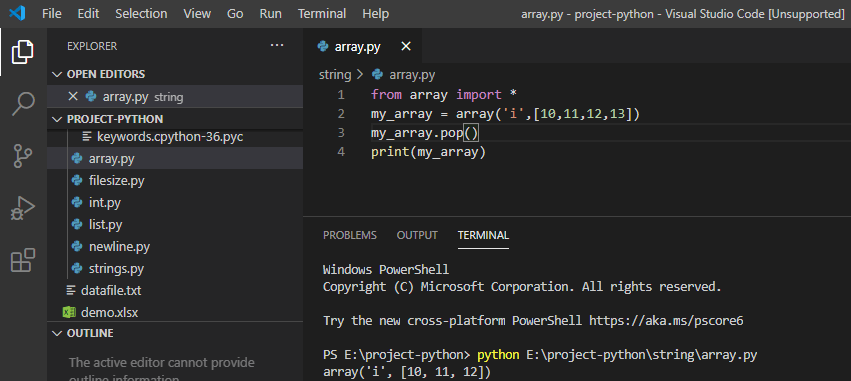851x381 pixels.
Task: Click the string breadcrumb folder
Action: [335, 75]
